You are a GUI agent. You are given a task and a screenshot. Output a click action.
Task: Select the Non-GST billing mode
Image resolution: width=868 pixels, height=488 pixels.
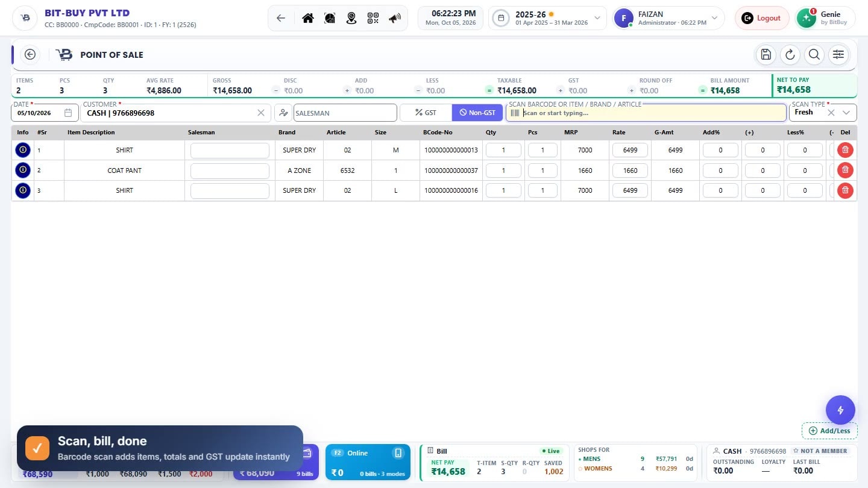pos(477,113)
